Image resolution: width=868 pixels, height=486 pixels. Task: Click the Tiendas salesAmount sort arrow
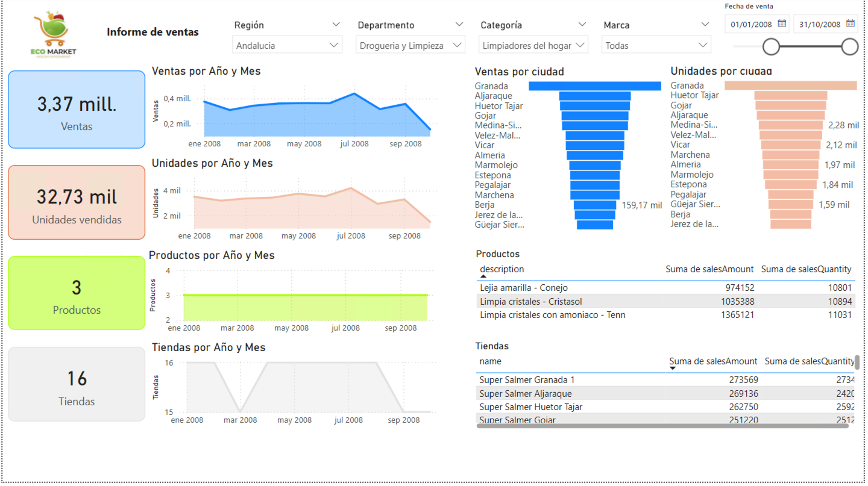pos(673,368)
